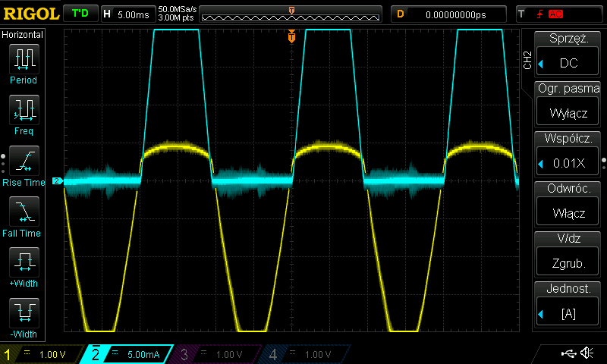Viewport: 607px width, 364px height.
Task: Click the channel 2 ground level marker
Action: click(x=58, y=180)
